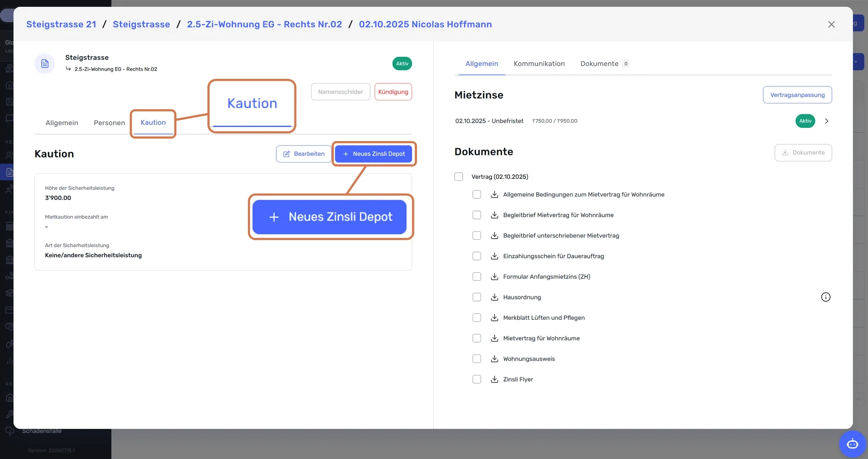Download Allgemeine Bedingungen zum Mietvertrag document icon
The width and height of the screenshot is (868, 459).
pyautogui.click(x=494, y=194)
